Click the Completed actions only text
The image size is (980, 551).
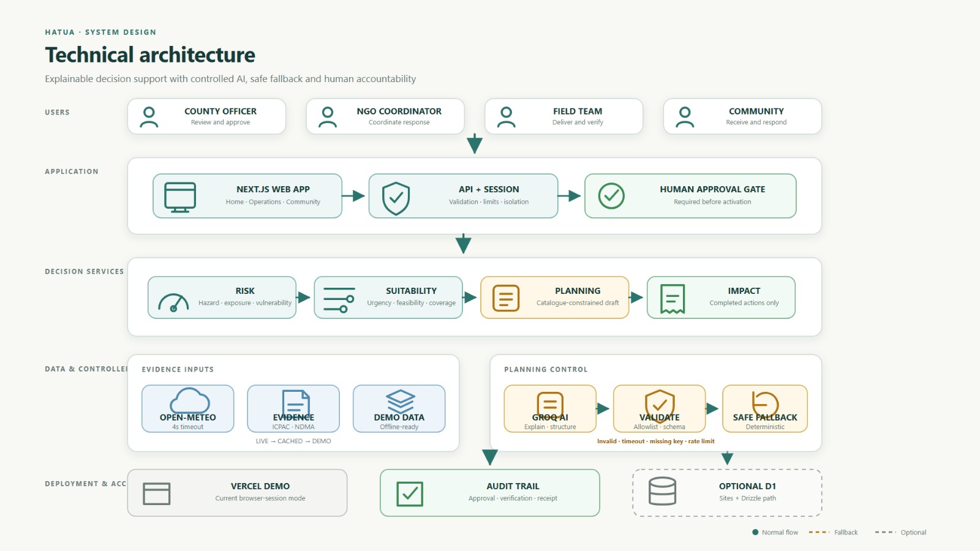pyautogui.click(x=744, y=303)
